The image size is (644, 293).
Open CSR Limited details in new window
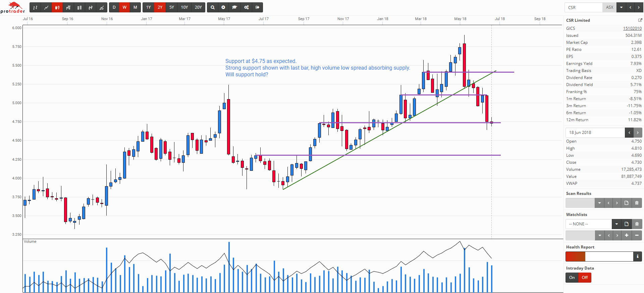(x=640, y=20)
